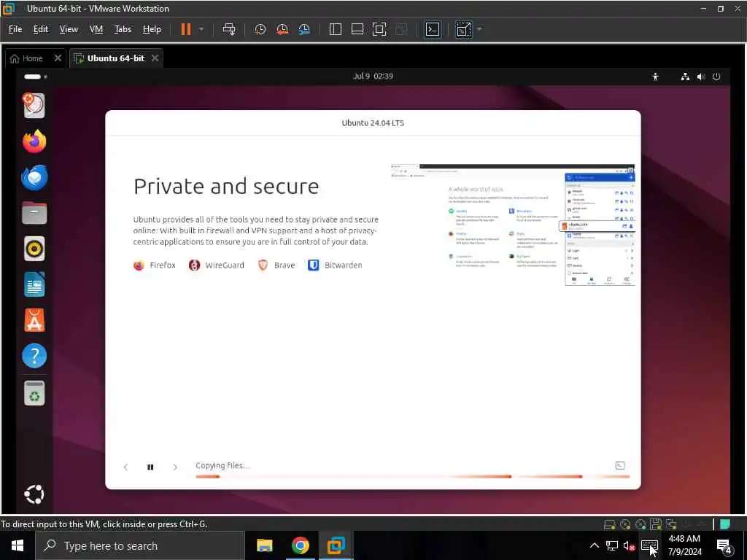Open App Center from the Ubuntu dock

pos(34,320)
